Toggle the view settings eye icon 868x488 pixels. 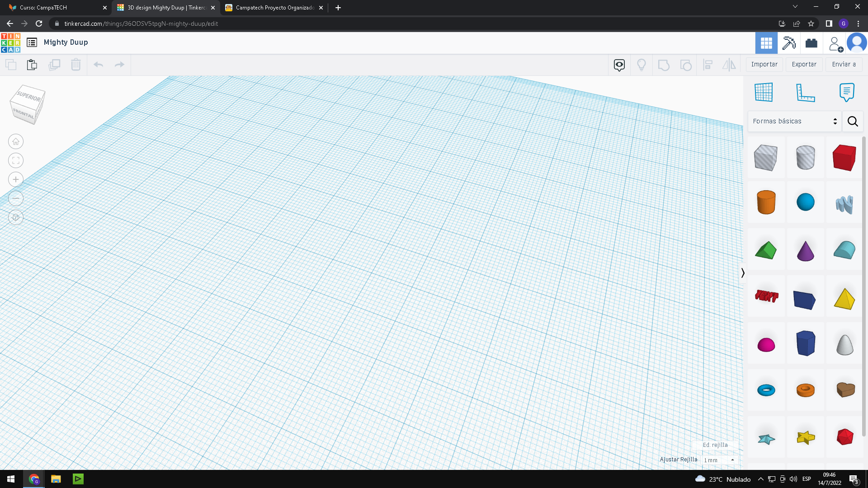click(x=619, y=65)
